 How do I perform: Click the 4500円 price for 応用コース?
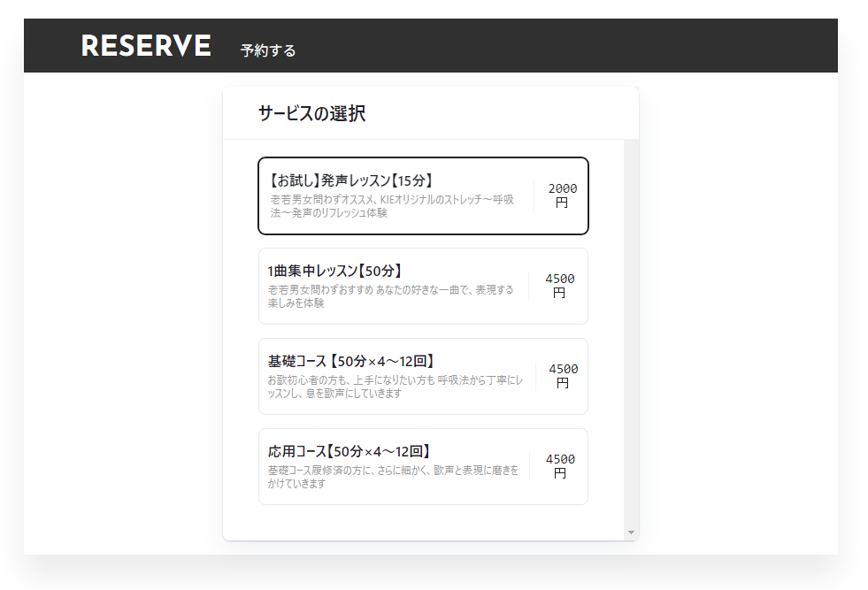point(559,466)
